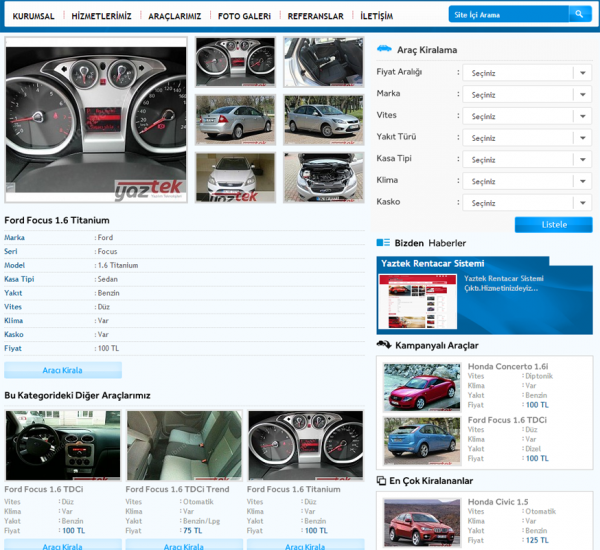Click the 125 TL price value
Screen dimensions: 600x550
pos(537,540)
